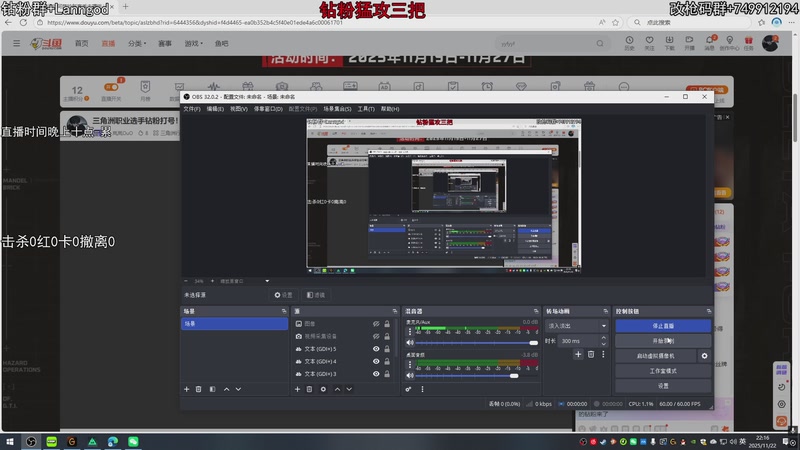This screenshot has width=800, height=450.
Task: Open OBS 工具(T) menu
Action: (x=366, y=109)
